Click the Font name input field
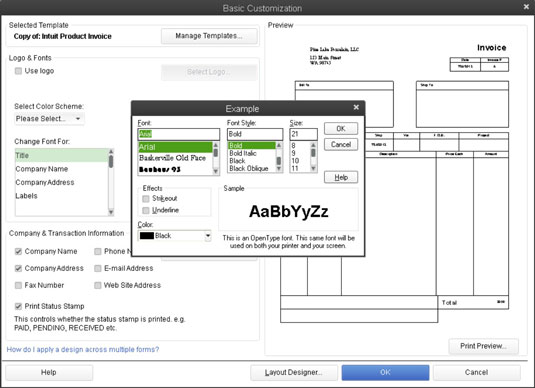Viewport: 535px width, 388px height. [179, 134]
